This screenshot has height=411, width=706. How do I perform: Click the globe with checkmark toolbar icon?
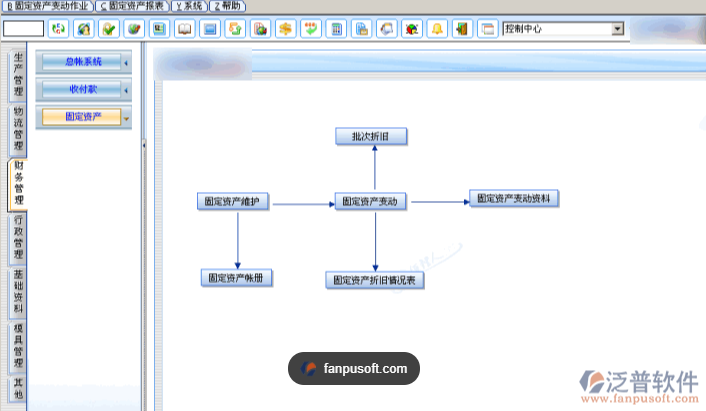click(134, 29)
